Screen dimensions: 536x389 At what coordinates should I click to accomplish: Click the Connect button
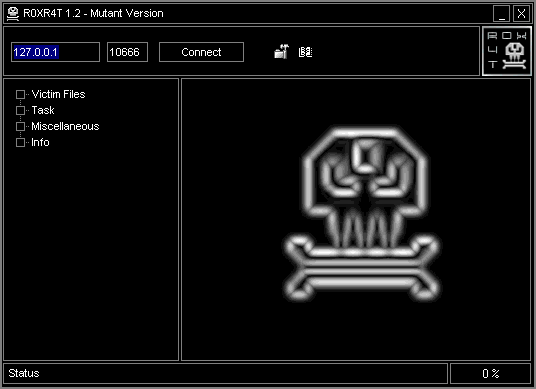point(201,52)
